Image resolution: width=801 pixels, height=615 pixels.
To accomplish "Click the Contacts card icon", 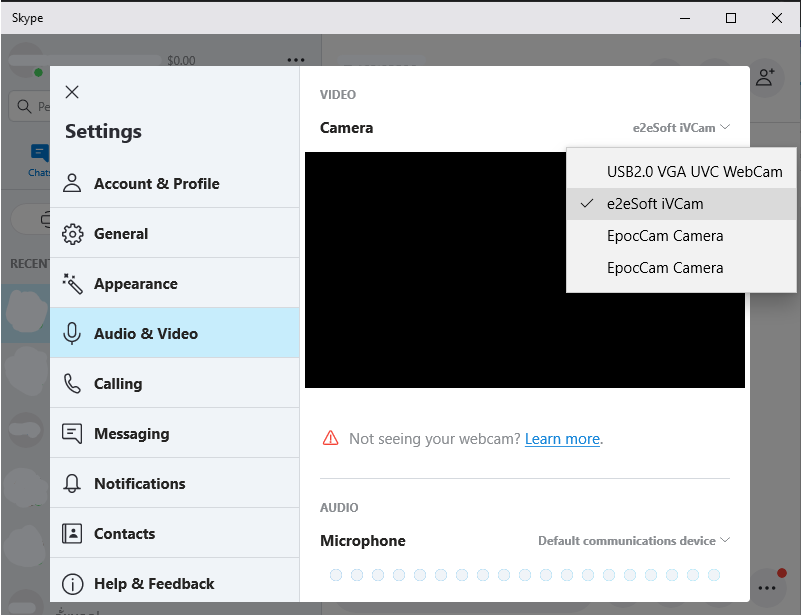I will [x=72, y=534].
